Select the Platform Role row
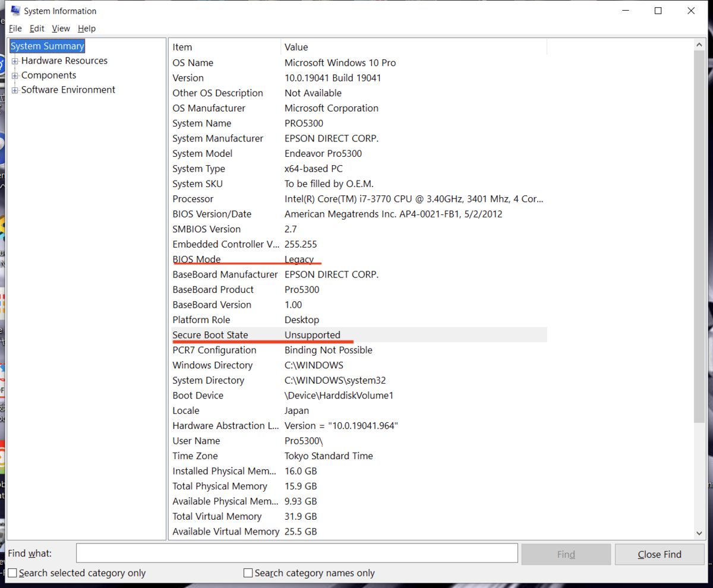Image resolution: width=713 pixels, height=588 pixels. click(x=359, y=320)
